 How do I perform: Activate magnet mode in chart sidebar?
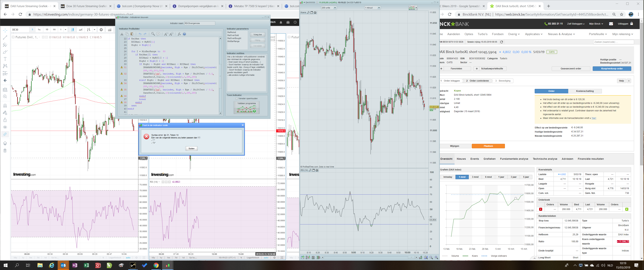pyautogui.click(x=5, y=106)
